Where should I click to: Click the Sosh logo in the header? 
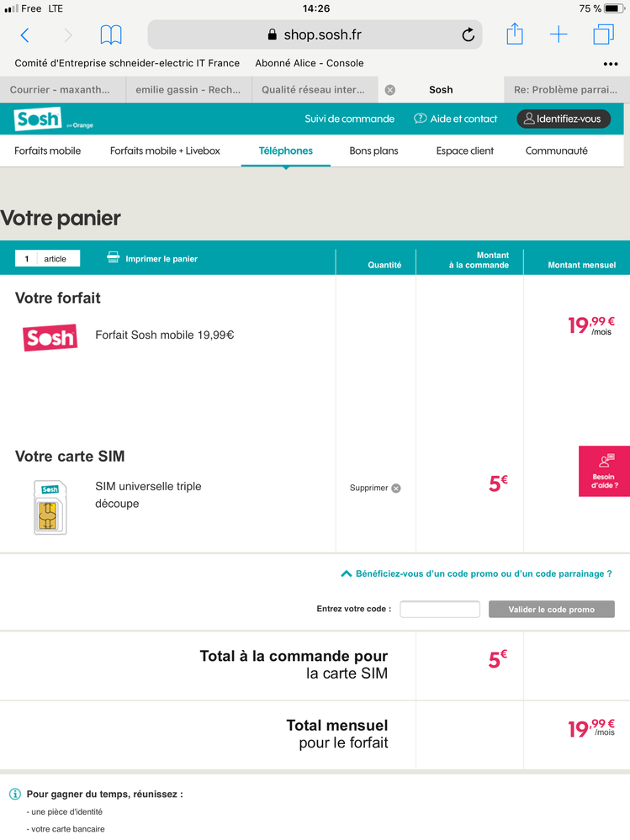point(39,119)
